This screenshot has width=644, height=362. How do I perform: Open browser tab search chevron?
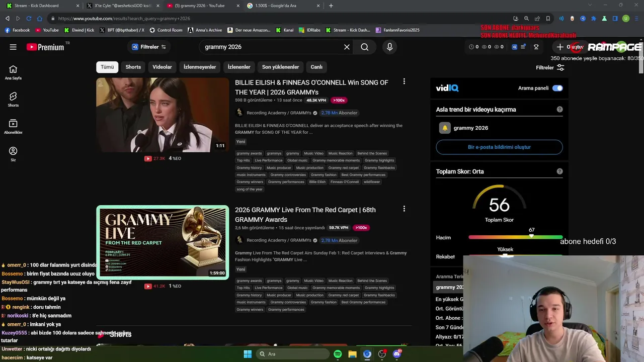pyautogui.click(x=590, y=6)
